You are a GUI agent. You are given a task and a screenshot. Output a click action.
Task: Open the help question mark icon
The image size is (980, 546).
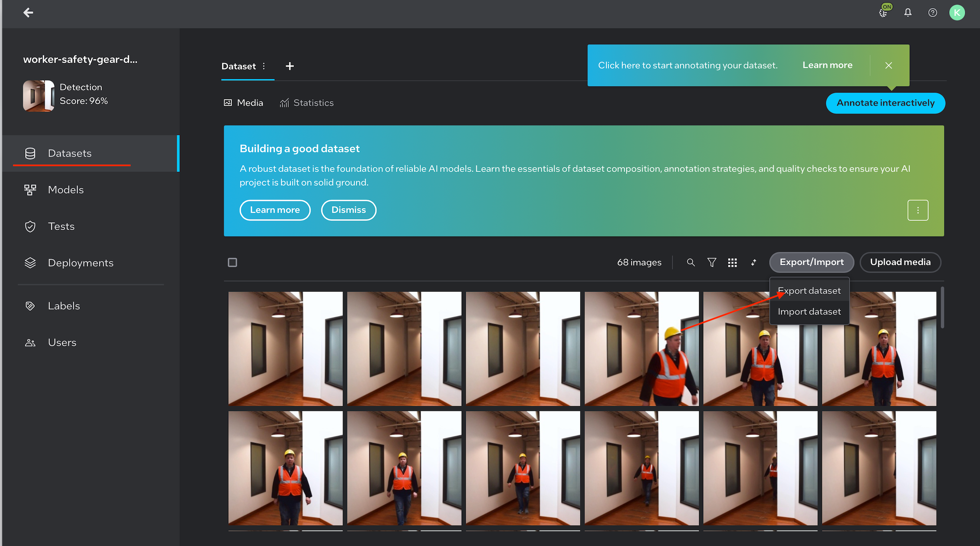932,13
